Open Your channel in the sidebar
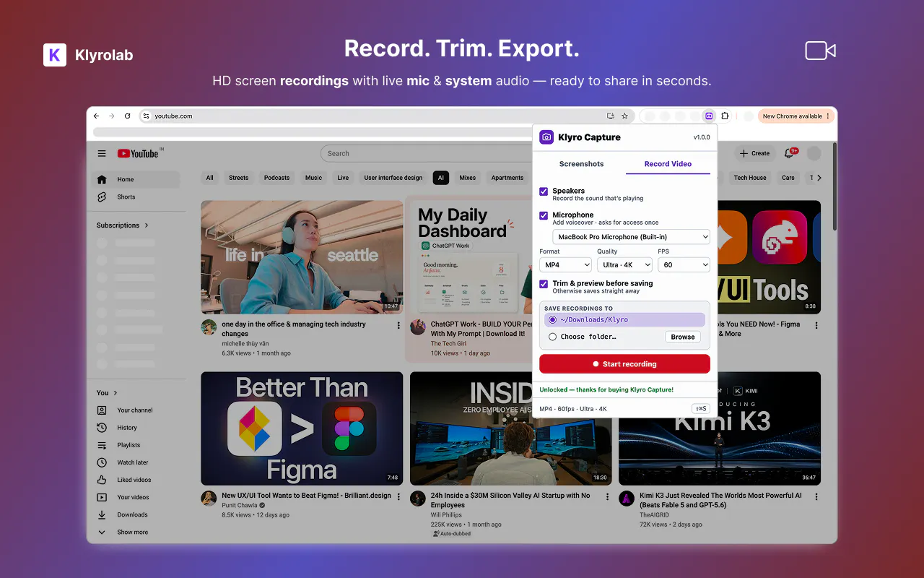Screen dimensions: 924x578 [134, 410]
